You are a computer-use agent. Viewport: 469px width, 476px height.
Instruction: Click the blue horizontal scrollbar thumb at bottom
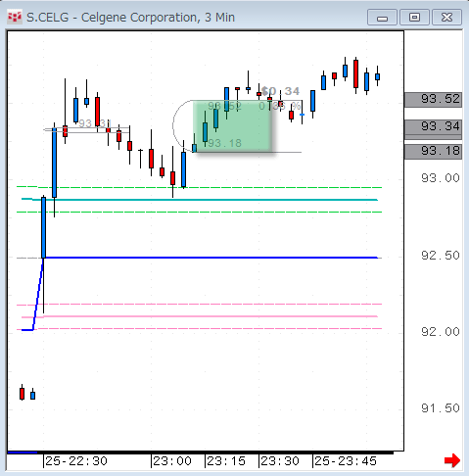23,452
